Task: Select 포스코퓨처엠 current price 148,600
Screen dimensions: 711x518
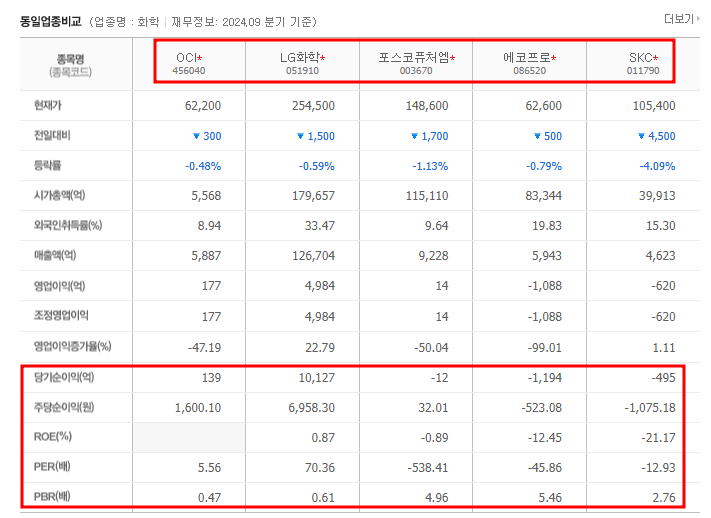Action: pos(427,106)
